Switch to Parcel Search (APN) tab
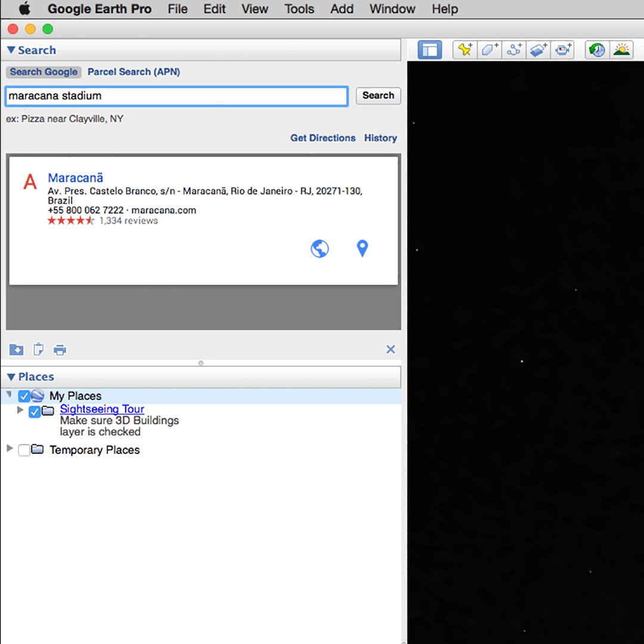The width and height of the screenshot is (644, 644). pos(134,72)
